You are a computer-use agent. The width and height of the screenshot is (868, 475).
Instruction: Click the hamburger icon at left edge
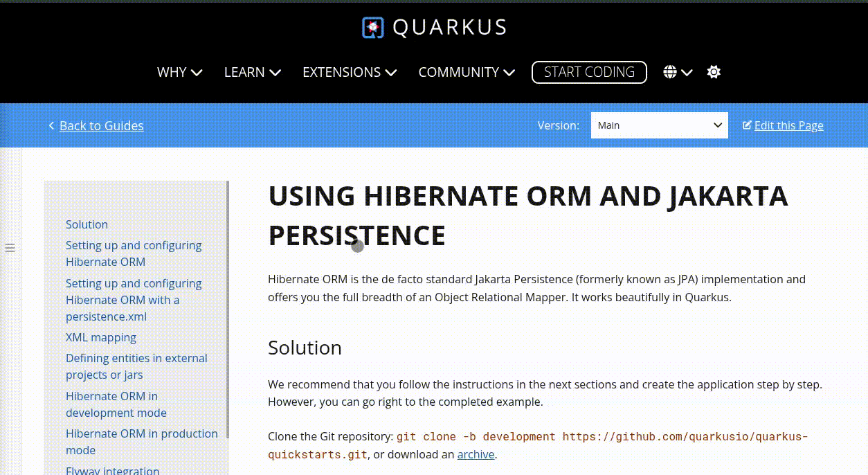[10, 248]
